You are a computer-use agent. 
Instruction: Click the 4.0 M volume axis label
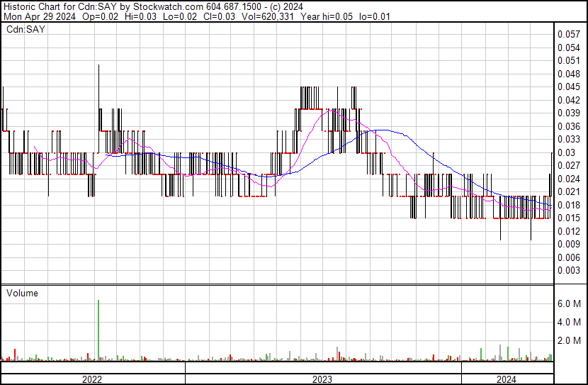pyautogui.click(x=569, y=322)
